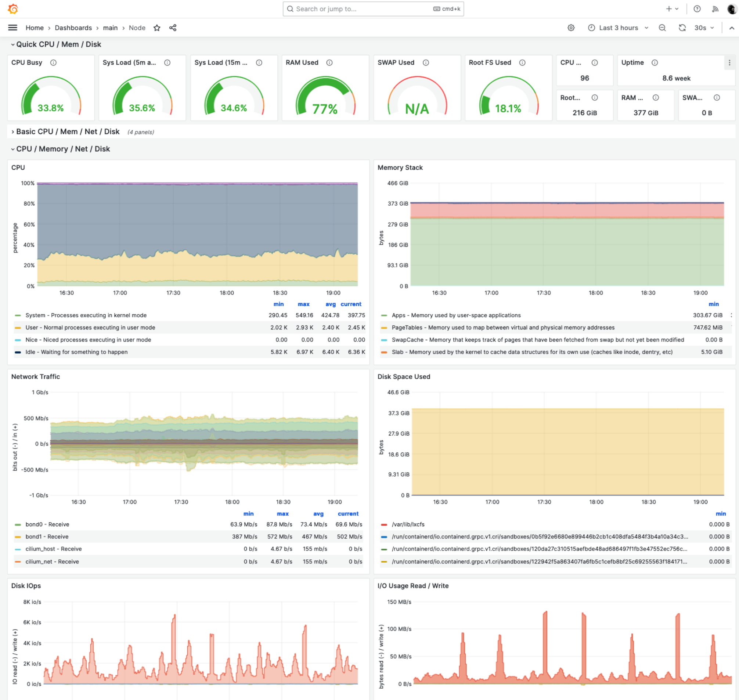The image size is (739, 700).
Task: Open the help question mark icon
Action: coord(697,8)
